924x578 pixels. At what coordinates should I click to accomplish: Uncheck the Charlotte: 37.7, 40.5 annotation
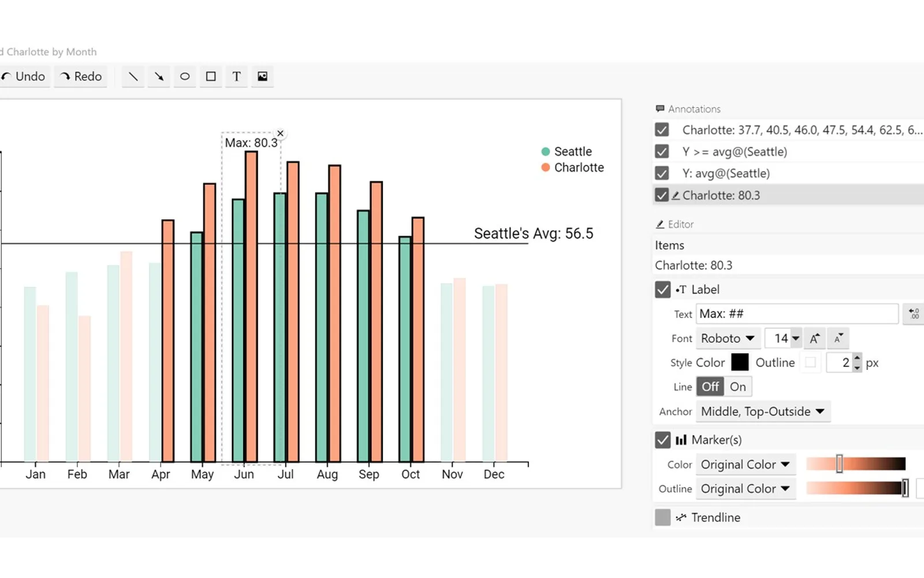[662, 129]
